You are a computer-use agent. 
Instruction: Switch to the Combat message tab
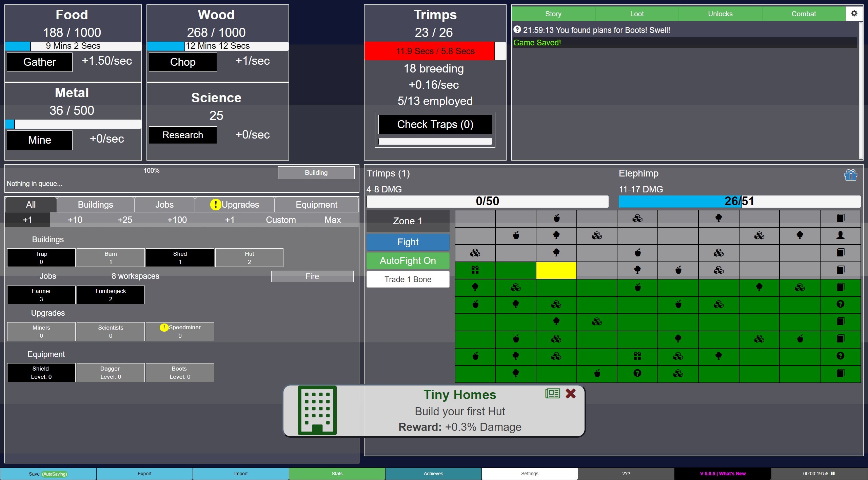(804, 14)
